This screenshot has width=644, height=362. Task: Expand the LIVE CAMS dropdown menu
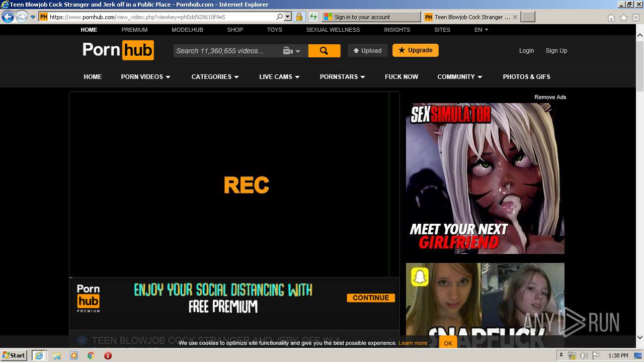[x=279, y=77]
